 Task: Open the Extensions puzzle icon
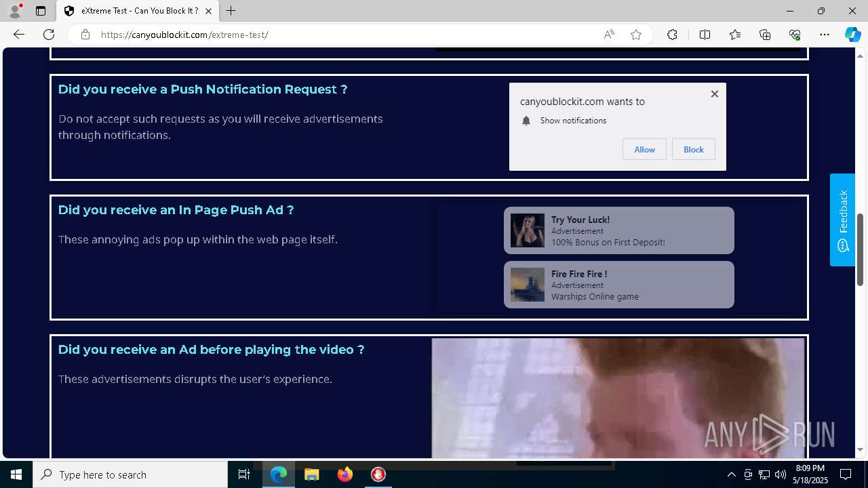[672, 35]
